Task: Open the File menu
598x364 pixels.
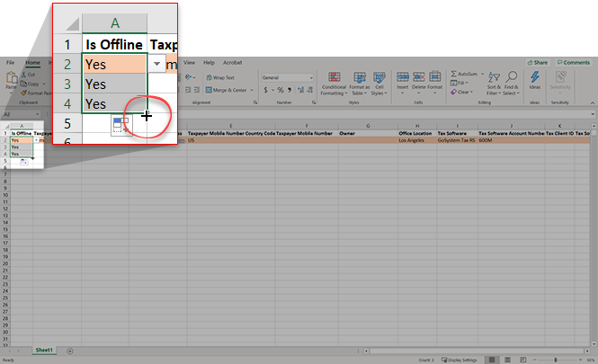Action: coord(10,63)
